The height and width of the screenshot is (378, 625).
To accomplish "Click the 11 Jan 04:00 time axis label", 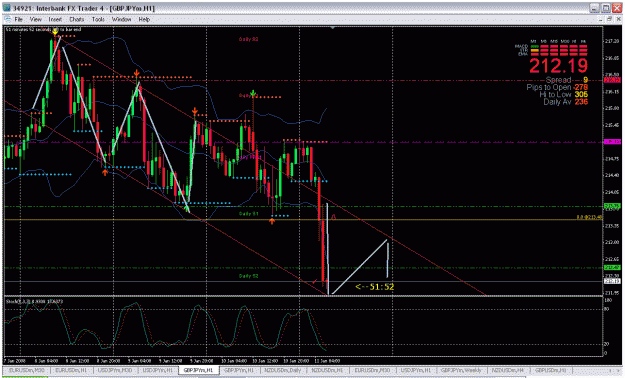I will coord(327,361).
